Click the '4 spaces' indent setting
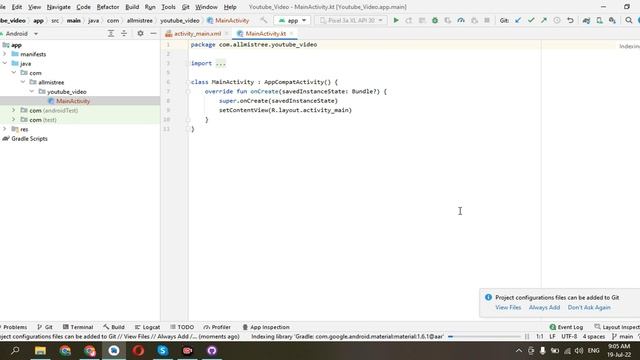This screenshot has height=360, width=640. tap(593, 336)
